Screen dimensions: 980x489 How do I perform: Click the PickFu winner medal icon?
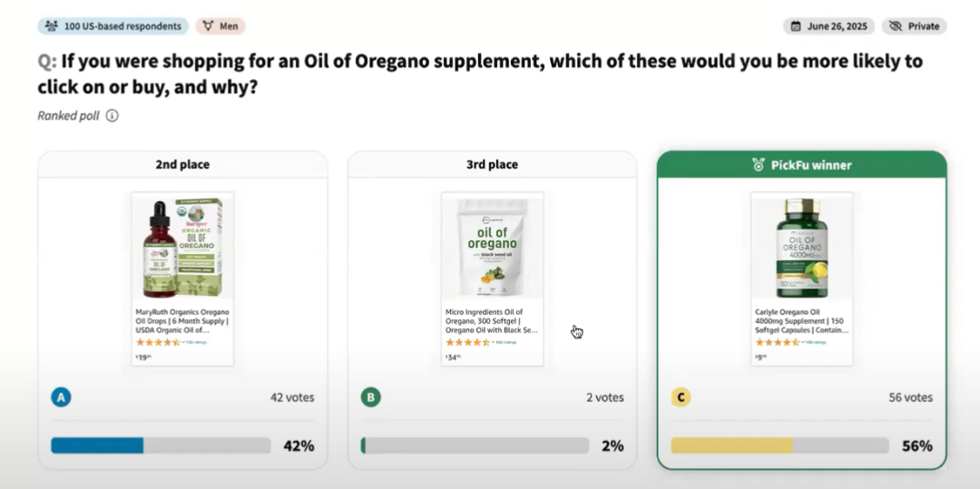(x=758, y=165)
